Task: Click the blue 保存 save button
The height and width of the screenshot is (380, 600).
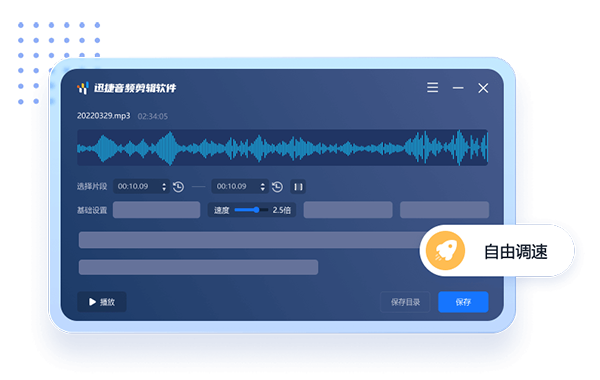Action: click(463, 302)
